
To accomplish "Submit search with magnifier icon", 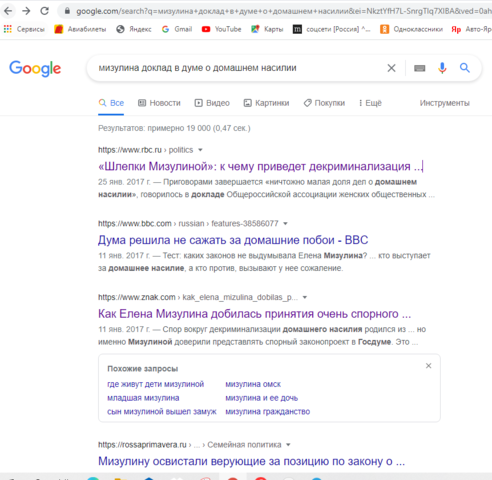I will pyautogui.click(x=465, y=68).
